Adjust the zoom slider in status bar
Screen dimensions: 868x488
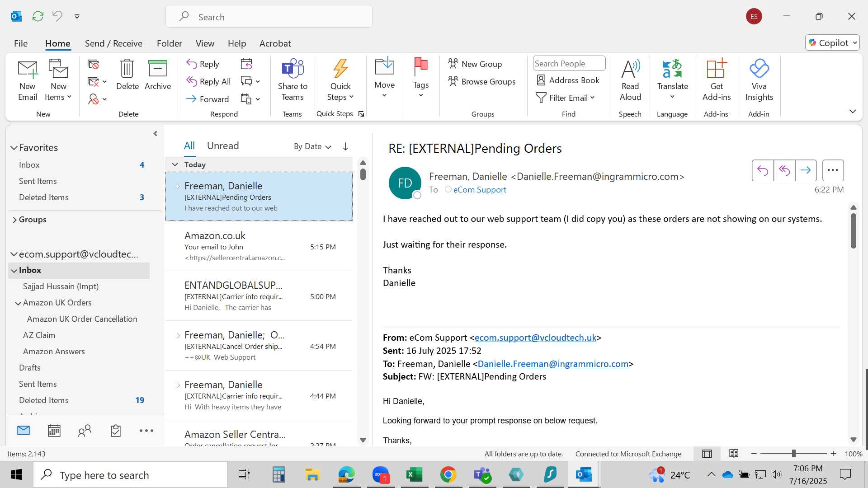(x=793, y=454)
